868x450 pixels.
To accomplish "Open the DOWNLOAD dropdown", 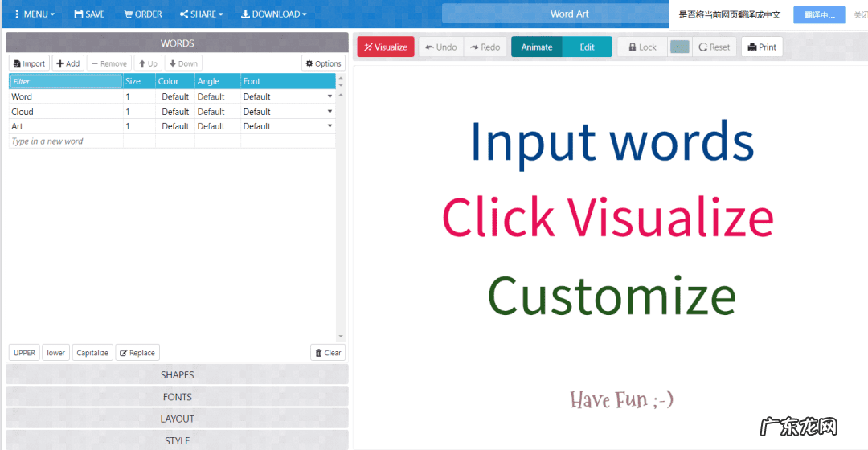I will click(x=274, y=14).
